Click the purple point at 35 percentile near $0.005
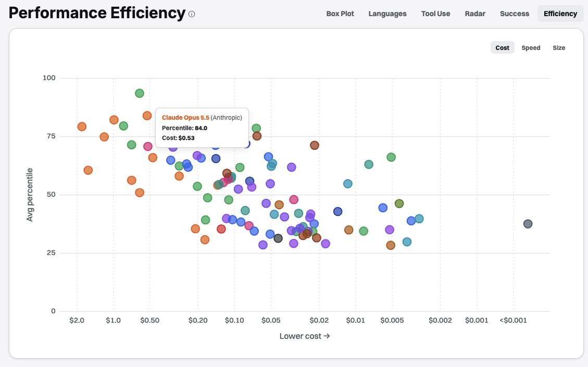 (x=390, y=230)
